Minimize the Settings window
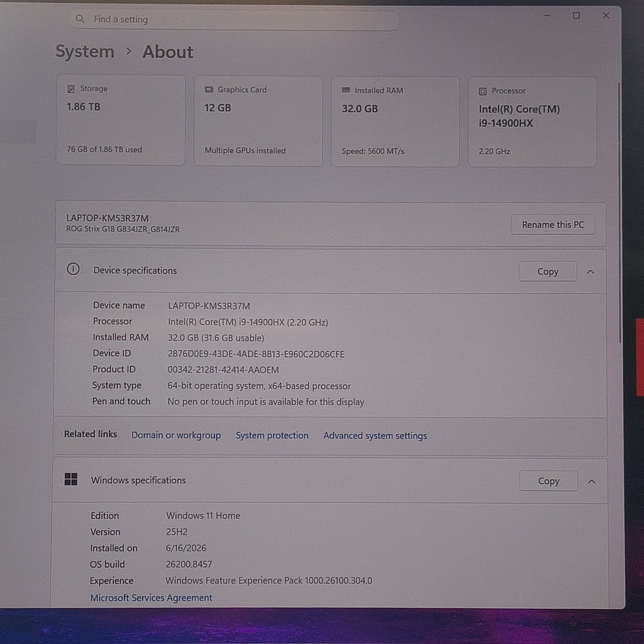The image size is (644, 644). tap(546, 16)
